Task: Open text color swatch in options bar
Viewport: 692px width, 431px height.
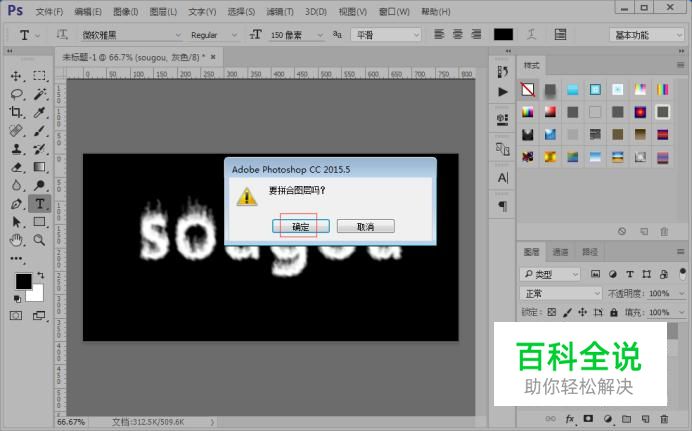Action: click(503, 34)
